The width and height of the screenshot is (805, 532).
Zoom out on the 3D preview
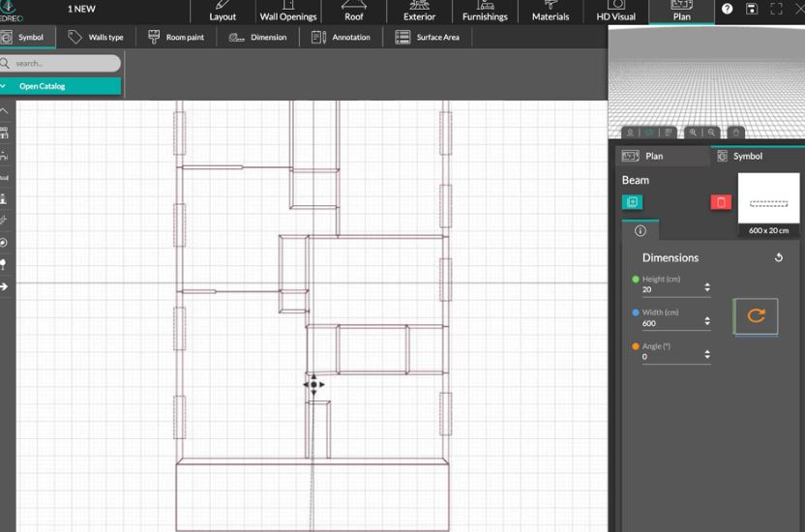click(x=711, y=133)
